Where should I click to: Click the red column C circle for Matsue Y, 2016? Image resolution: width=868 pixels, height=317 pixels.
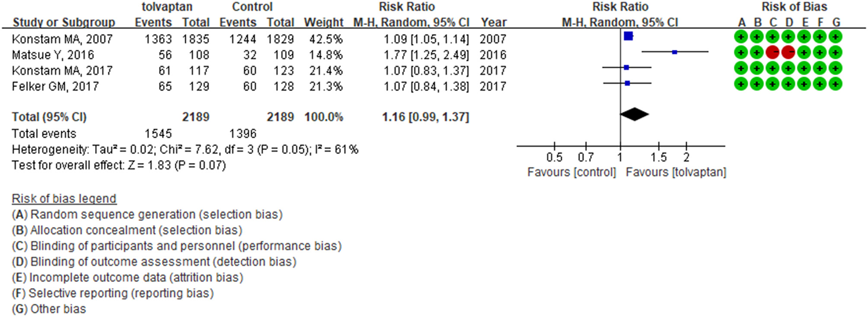[x=772, y=52]
